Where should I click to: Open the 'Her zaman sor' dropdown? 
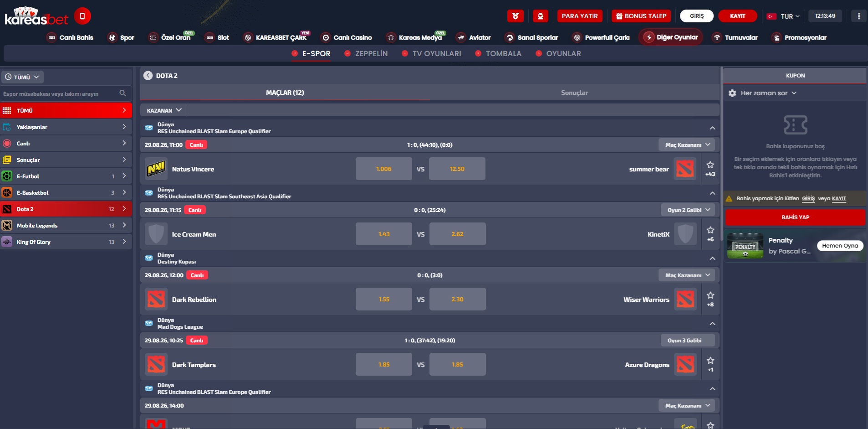[x=768, y=93]
